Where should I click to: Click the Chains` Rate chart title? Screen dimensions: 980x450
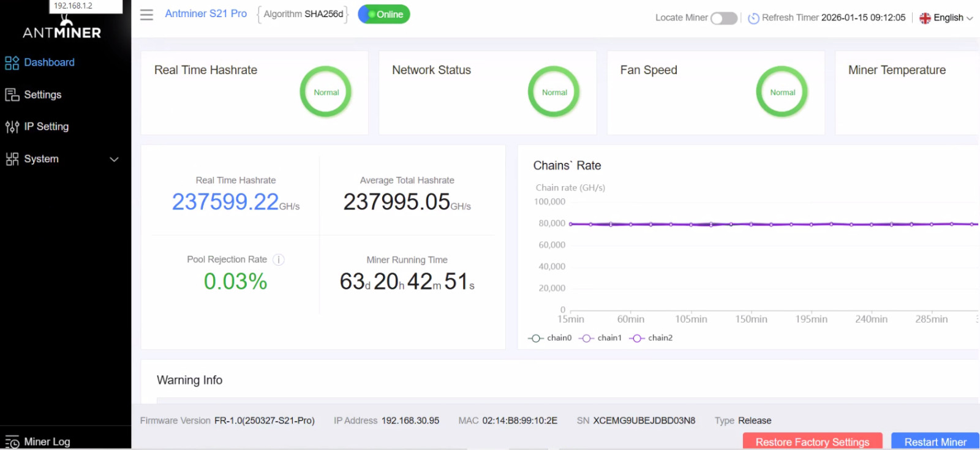(567, 165)
